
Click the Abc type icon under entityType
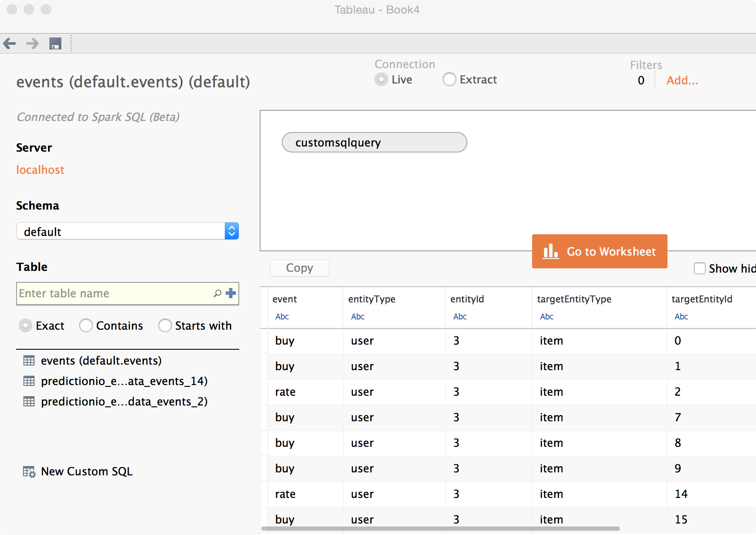tap(358, 316)
